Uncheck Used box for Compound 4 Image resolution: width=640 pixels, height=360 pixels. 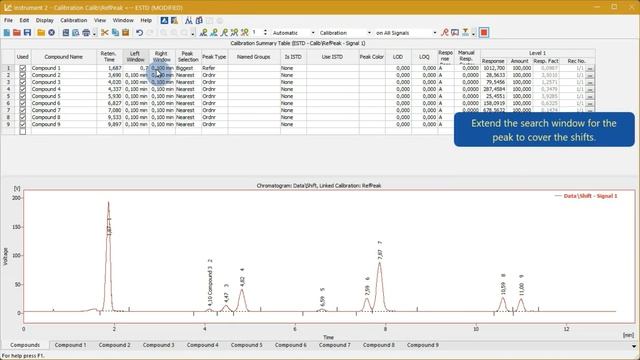coord(22,89)
